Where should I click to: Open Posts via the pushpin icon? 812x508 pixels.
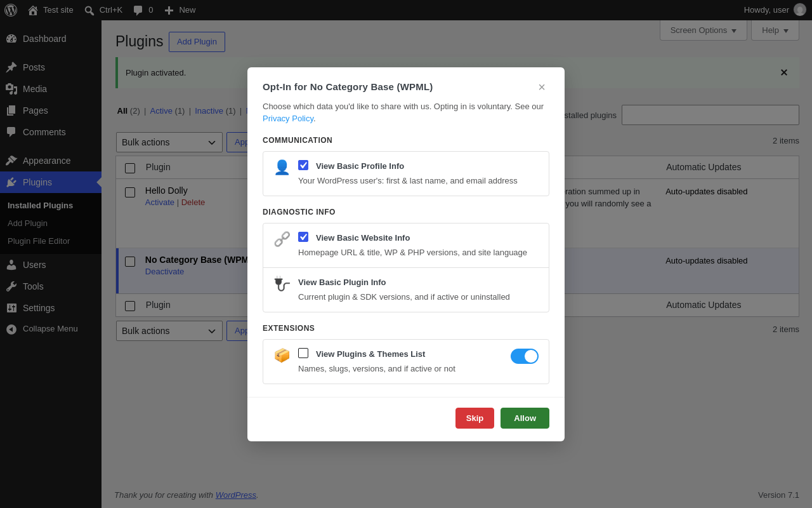point(11,67)
